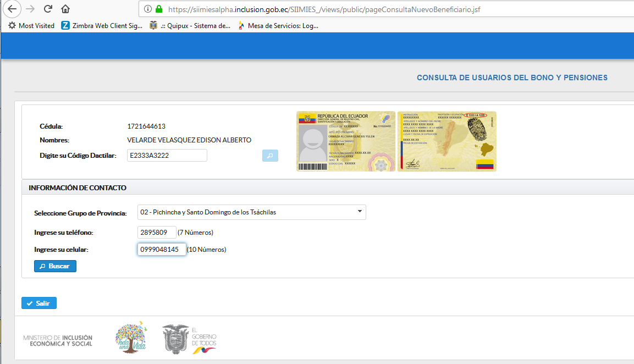Click the green padlock security icon

[159, 9]
